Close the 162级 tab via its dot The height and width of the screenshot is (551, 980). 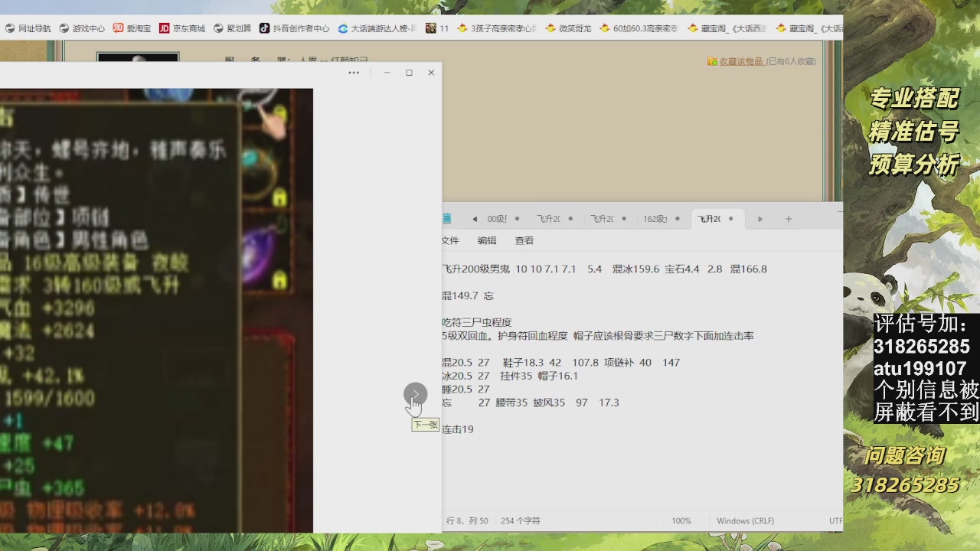[678, 219]
